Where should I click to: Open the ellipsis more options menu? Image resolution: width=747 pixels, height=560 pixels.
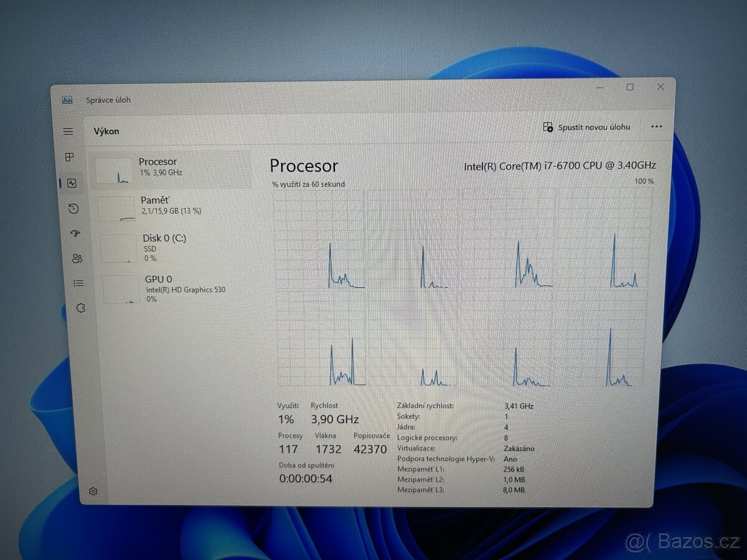(656, 127)
